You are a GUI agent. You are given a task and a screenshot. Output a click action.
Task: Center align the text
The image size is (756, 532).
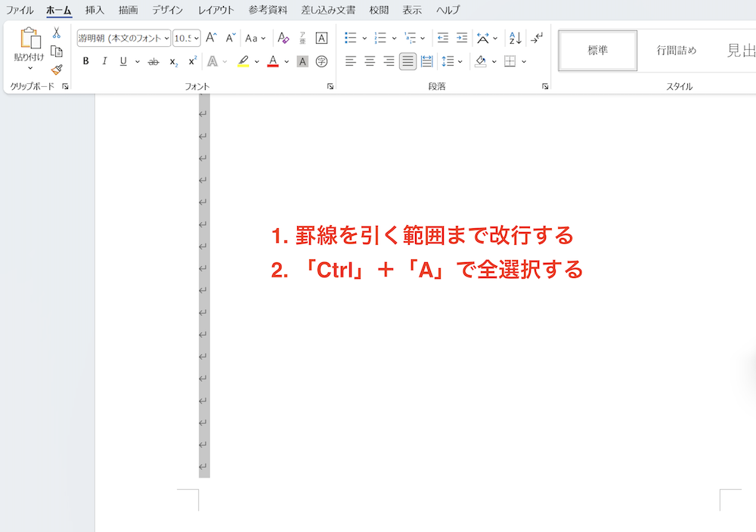point(370,61)
